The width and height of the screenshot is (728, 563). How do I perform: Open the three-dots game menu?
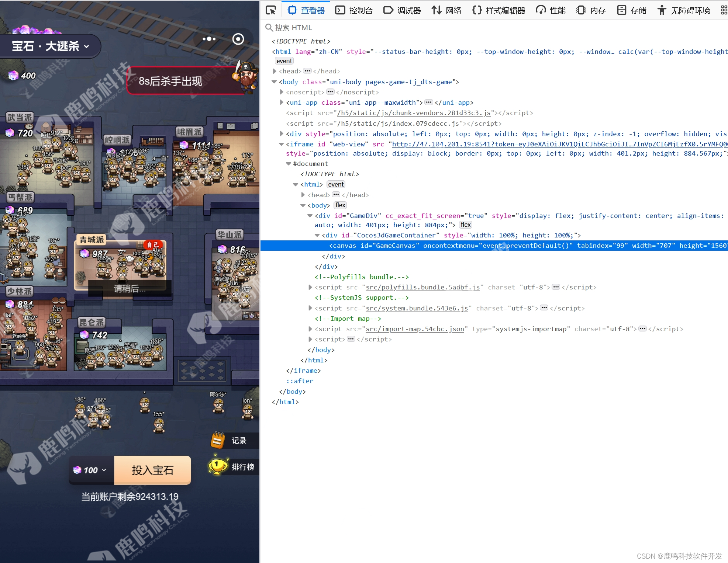tap(209, 39)
